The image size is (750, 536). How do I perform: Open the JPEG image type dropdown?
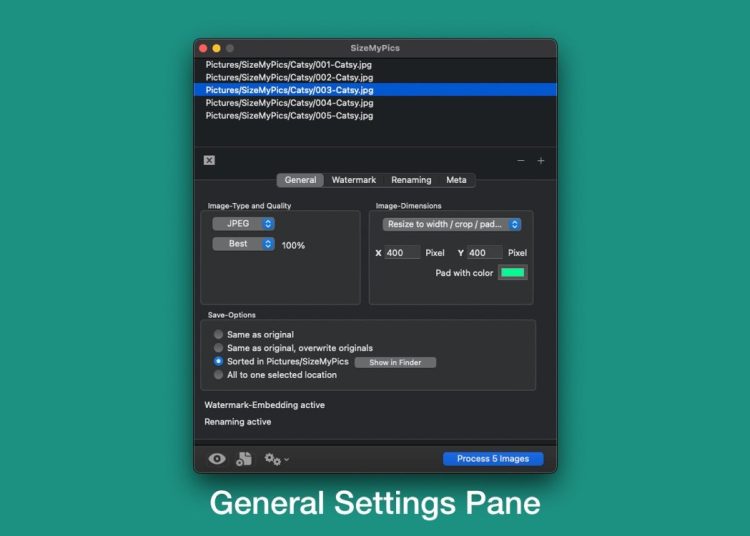coord(243,224)
